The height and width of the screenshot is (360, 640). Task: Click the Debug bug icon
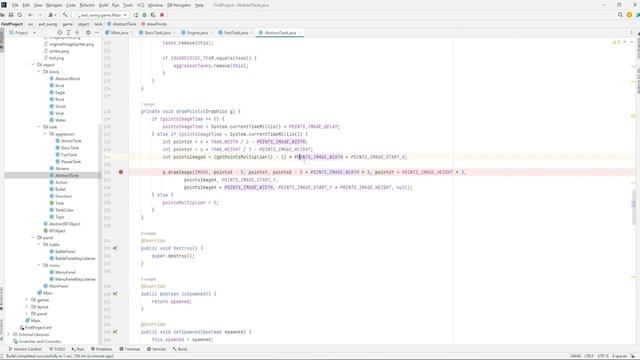point(144,15)
